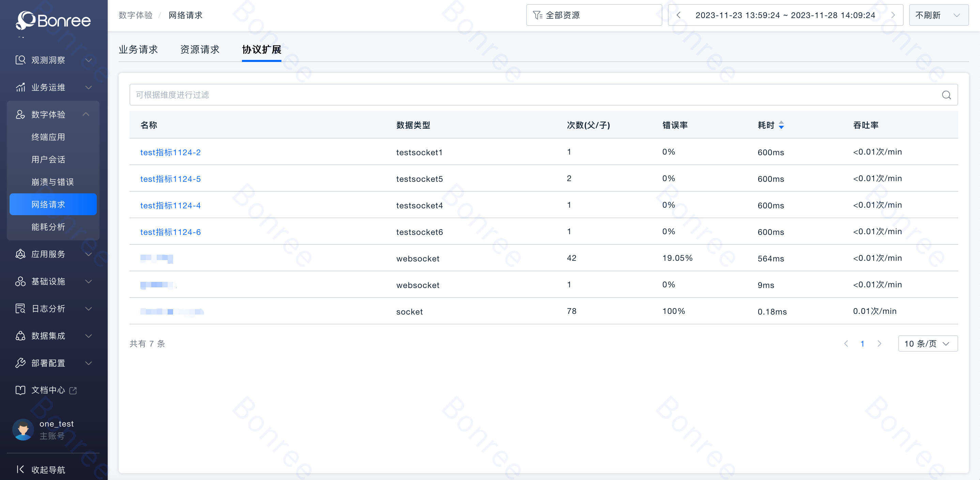The width and height of the screenshot is (980, 480).
Task: Open the test指标1124-6 row link
Action: [x=170, y=232]
